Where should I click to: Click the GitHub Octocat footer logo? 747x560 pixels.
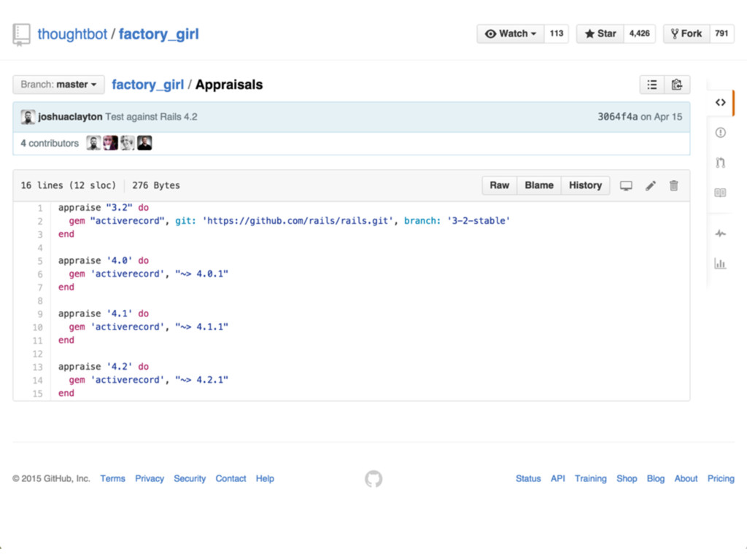click(x=373, y=478)
